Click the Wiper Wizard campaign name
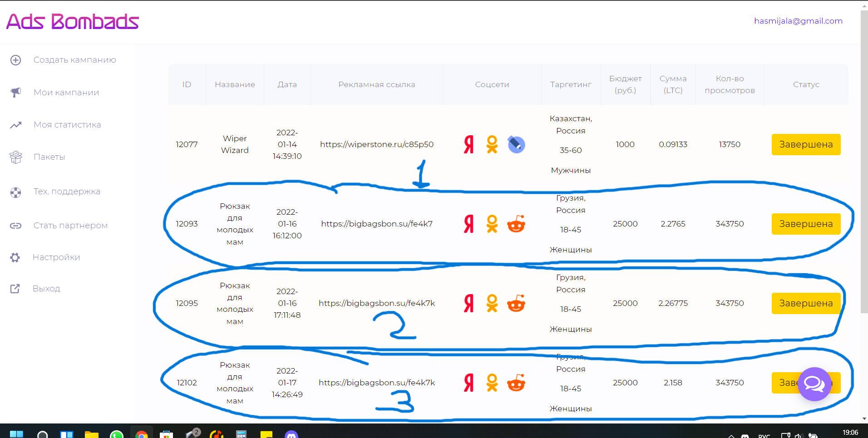Image resolution: width=868 pixels, height=438 pixels. pos(235,144)
